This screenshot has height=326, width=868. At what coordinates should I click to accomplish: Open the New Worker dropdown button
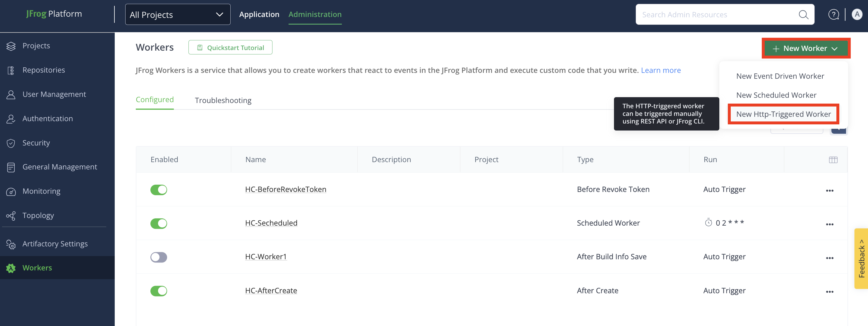point(805,48)
